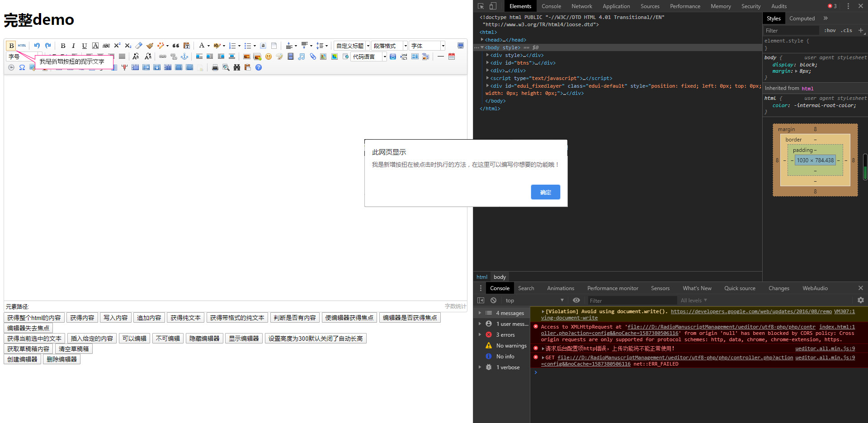
Task: Insert music with the note icon
Action: (302, 56)
